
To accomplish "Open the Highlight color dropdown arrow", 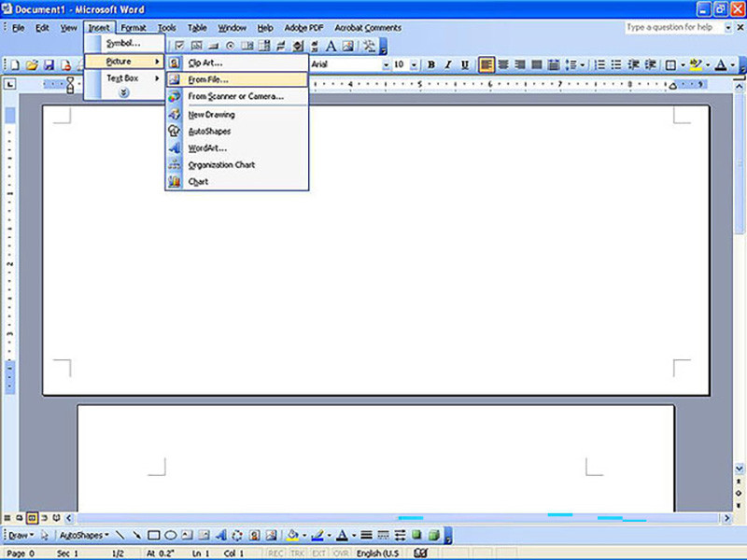I will coord(708,64).
